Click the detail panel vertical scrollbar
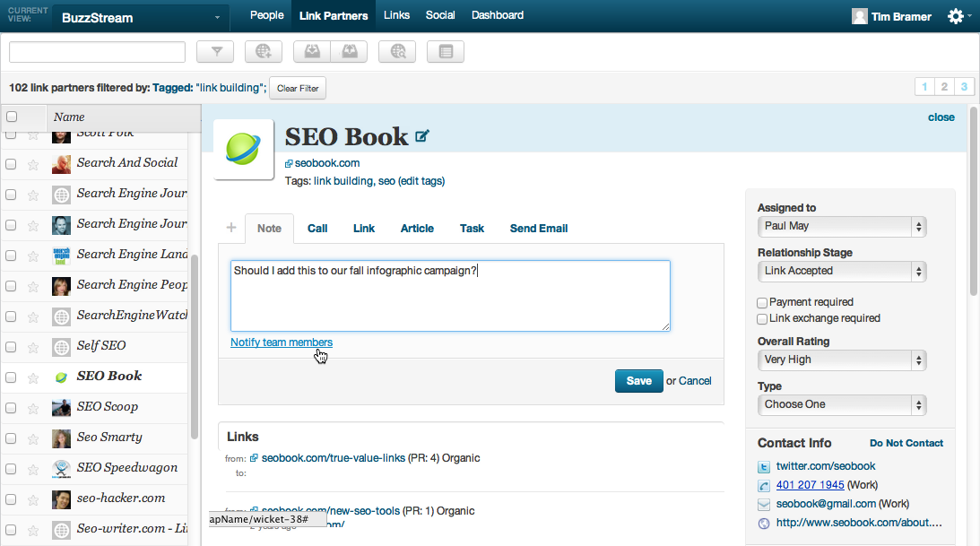This screenshot has width=980, height=546. pyautogui.click(x=974, y=200)
